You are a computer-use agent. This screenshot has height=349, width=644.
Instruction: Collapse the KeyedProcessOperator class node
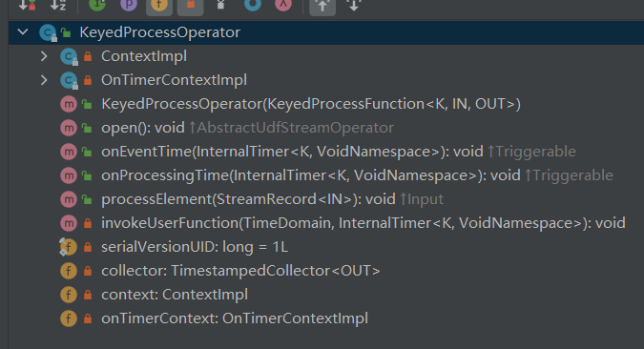click(23, 32)
